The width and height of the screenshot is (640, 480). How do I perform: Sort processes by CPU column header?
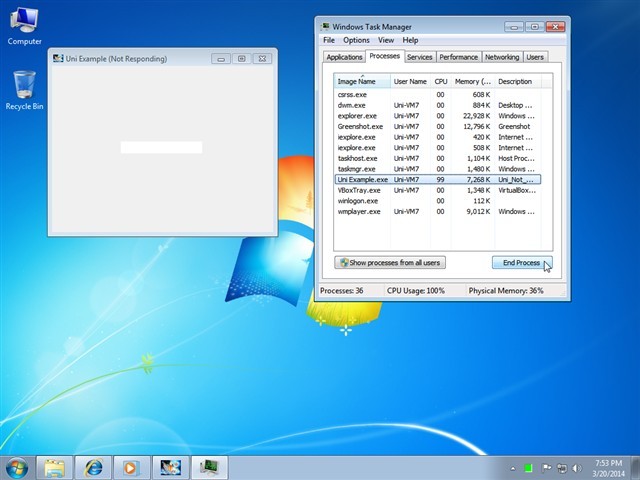click(x=440, y=81)
